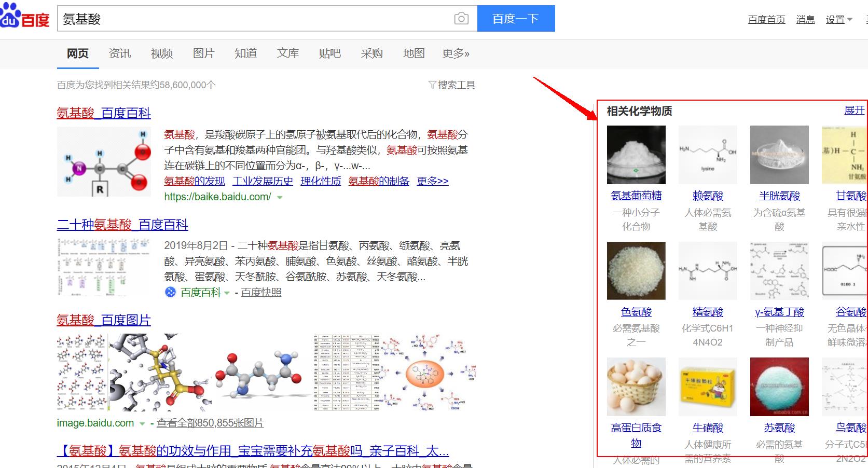The width and height of the screenshot is (868, 468).
Task: Expand dropdown arrow next to 百度百科 source
Action: click(x=227, y=293)
